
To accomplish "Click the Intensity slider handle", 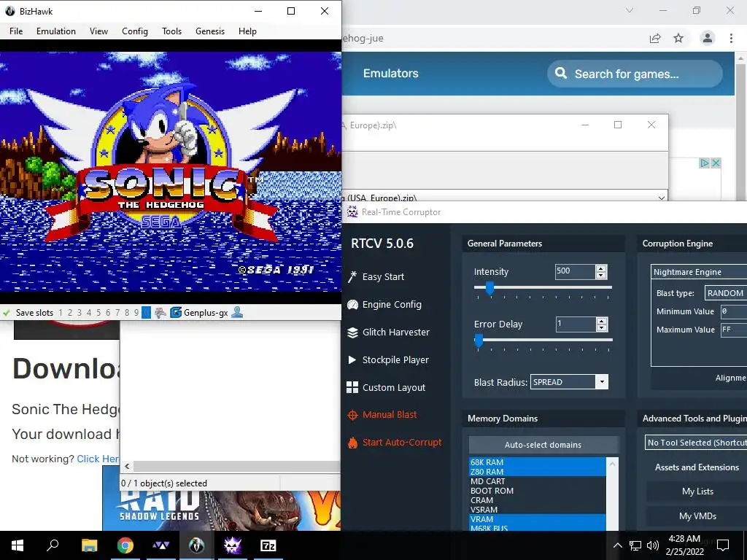I will tap(489, 287).
